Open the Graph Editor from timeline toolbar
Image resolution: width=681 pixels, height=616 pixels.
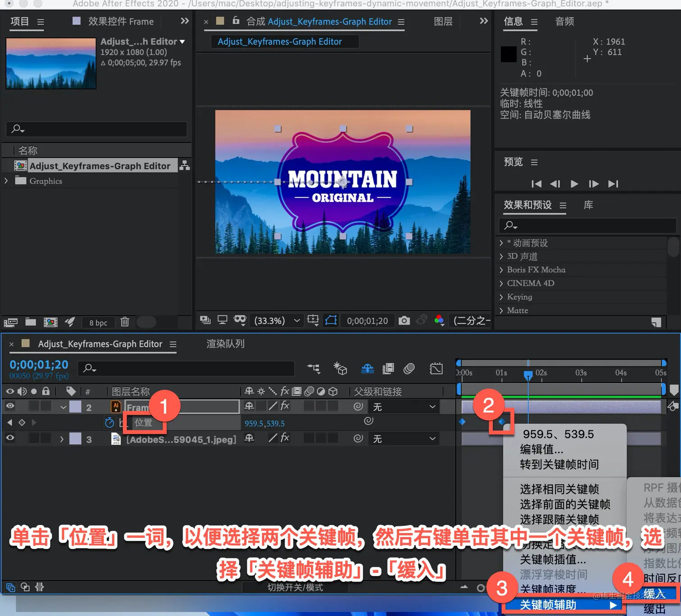point(436,369)
